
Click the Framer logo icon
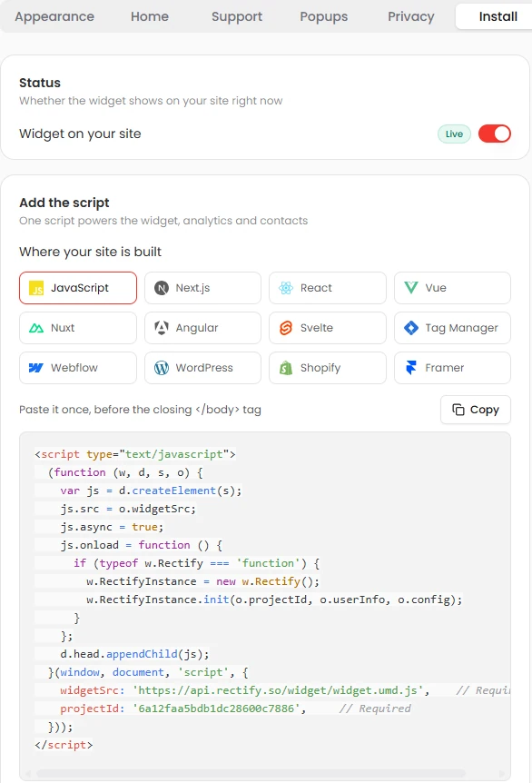(410, 368)
